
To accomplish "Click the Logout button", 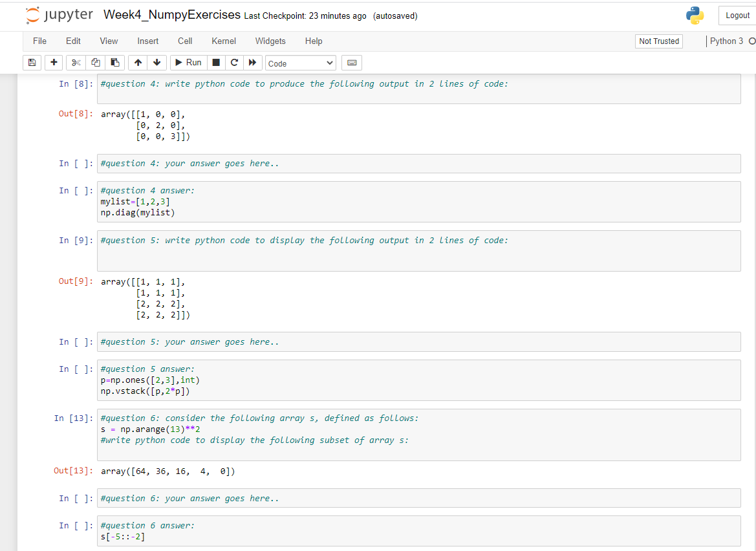I will tap(737, 16).
